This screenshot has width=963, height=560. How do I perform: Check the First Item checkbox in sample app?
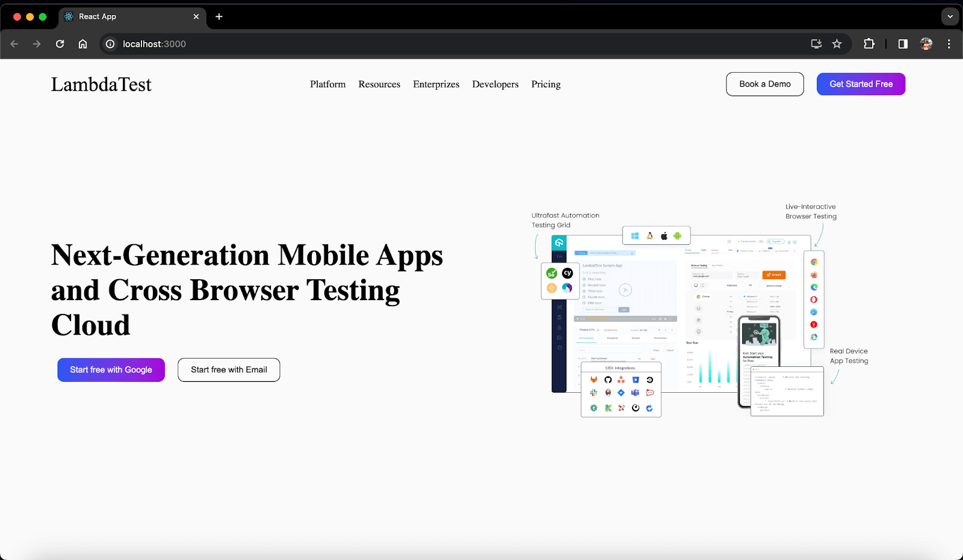point(584,279)
